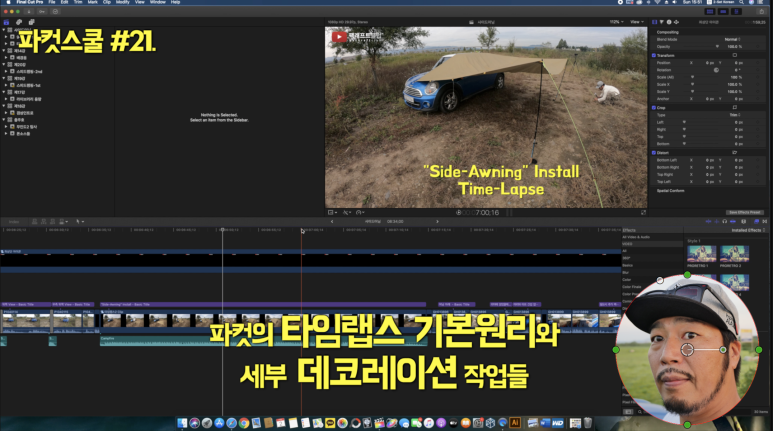The image size is (773, 431).
Task: Toggle video skimming in timeline
Action: point(708,222)
